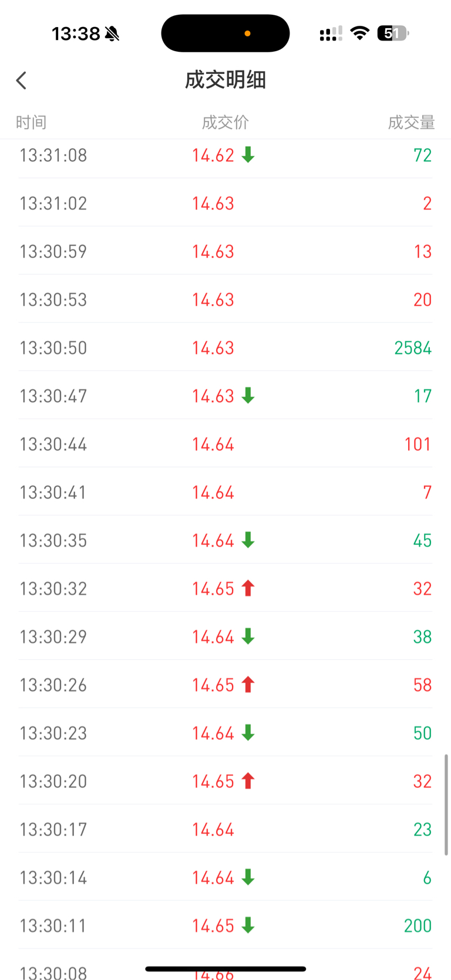
Task: Tap the 成交明细 page title
Action: point(225,80)
